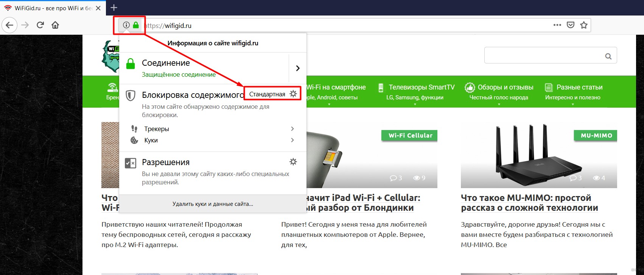Click the site search input field
This screenshot has width=644, height=275.
click(551, 55)
